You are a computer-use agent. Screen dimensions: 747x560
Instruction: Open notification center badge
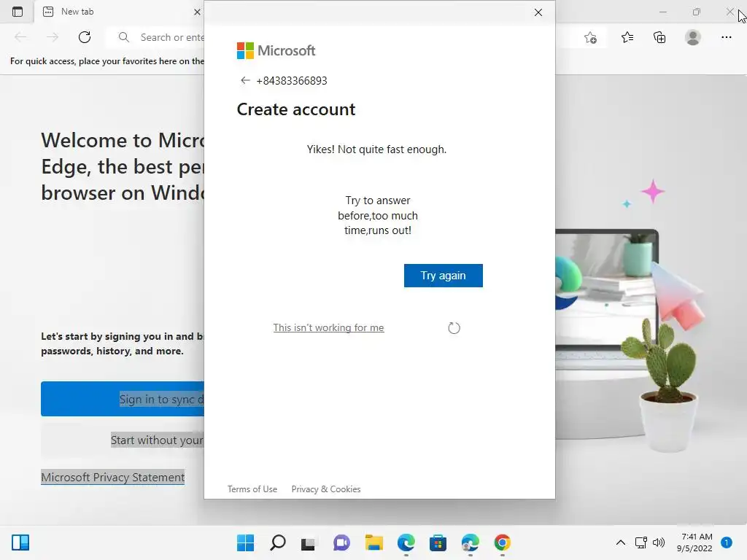[726, 542]
